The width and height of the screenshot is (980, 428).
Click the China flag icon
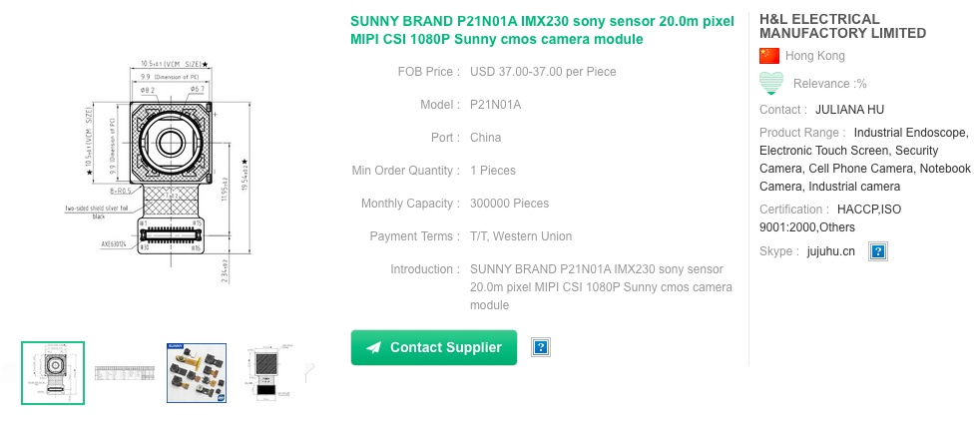[769, 56]
